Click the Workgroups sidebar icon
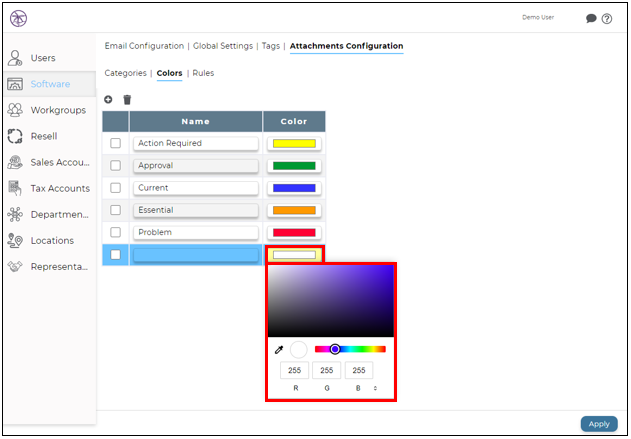This screenshot has height=439, width=631. point(15,110)
